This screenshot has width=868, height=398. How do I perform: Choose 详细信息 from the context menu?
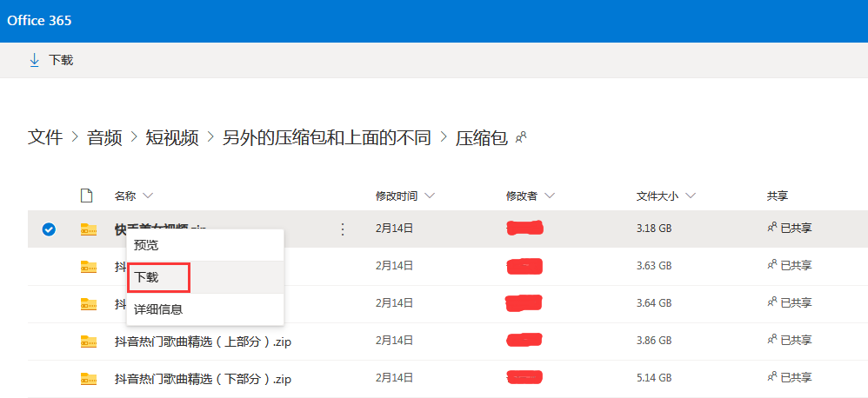[x=158, y=308]
